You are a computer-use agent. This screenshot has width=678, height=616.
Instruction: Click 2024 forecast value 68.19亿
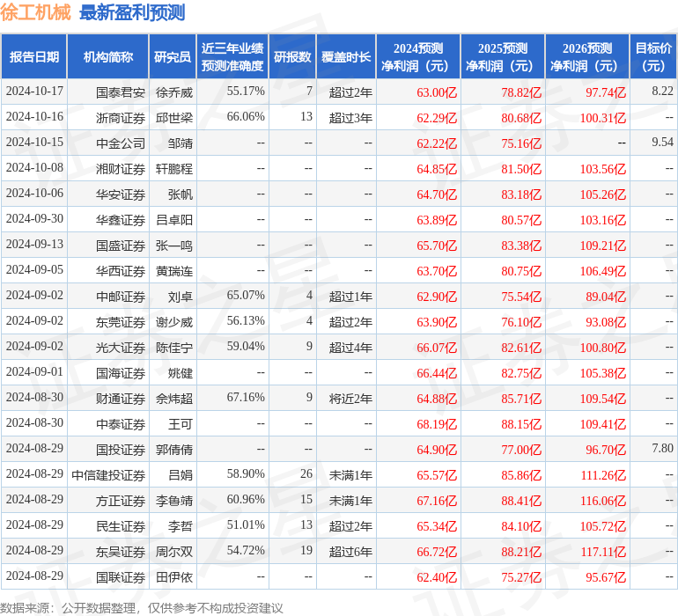click(x=437, y=423)
